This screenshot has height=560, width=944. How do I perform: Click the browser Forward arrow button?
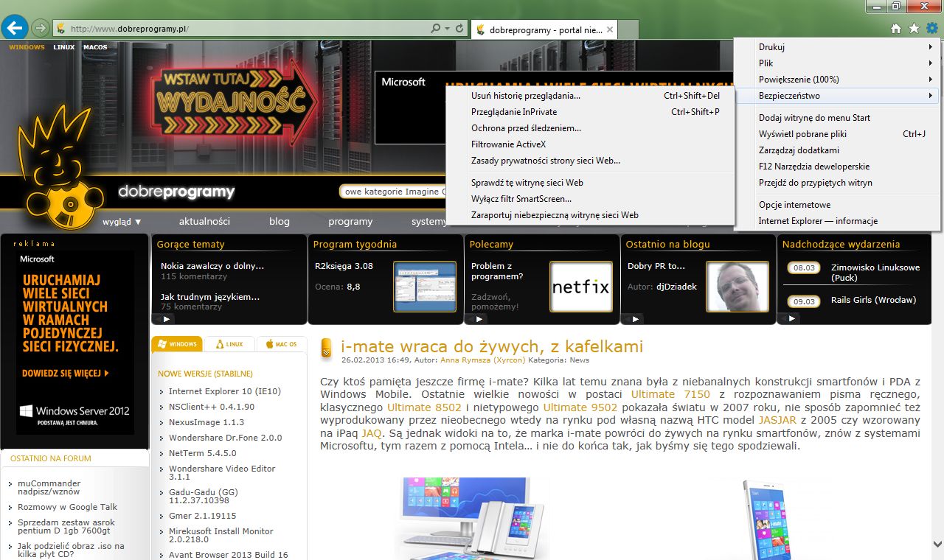click(40, 29)
